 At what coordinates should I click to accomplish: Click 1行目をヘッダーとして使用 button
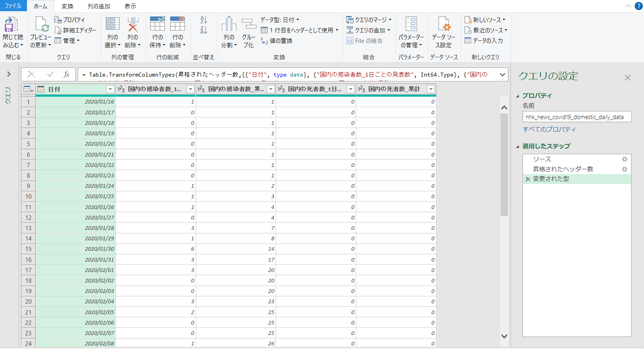pyautogui.click(x=299, y=30)
